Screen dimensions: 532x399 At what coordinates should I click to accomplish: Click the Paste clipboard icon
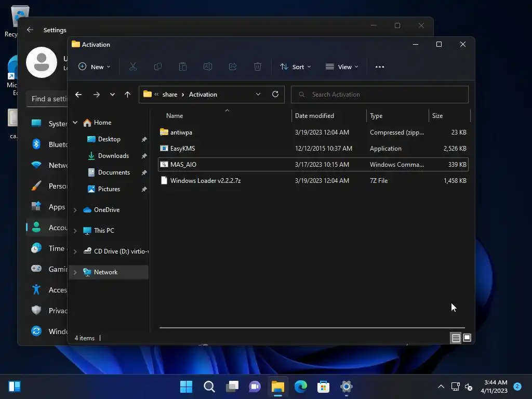183,67
